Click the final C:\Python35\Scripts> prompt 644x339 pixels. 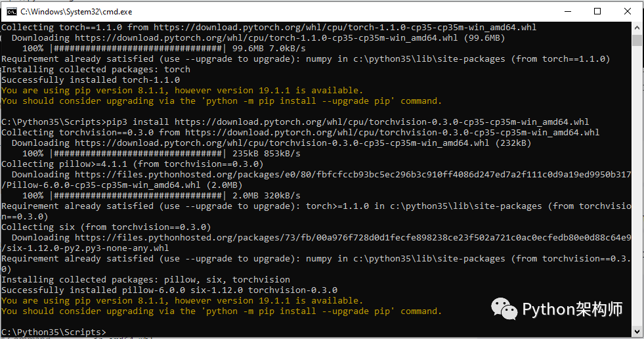53,332
